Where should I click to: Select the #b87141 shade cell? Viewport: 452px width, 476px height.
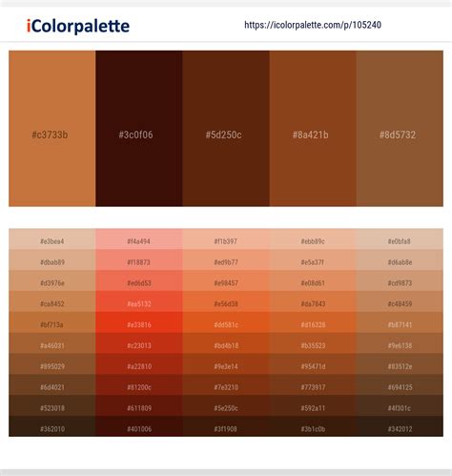tap(400, 322)
